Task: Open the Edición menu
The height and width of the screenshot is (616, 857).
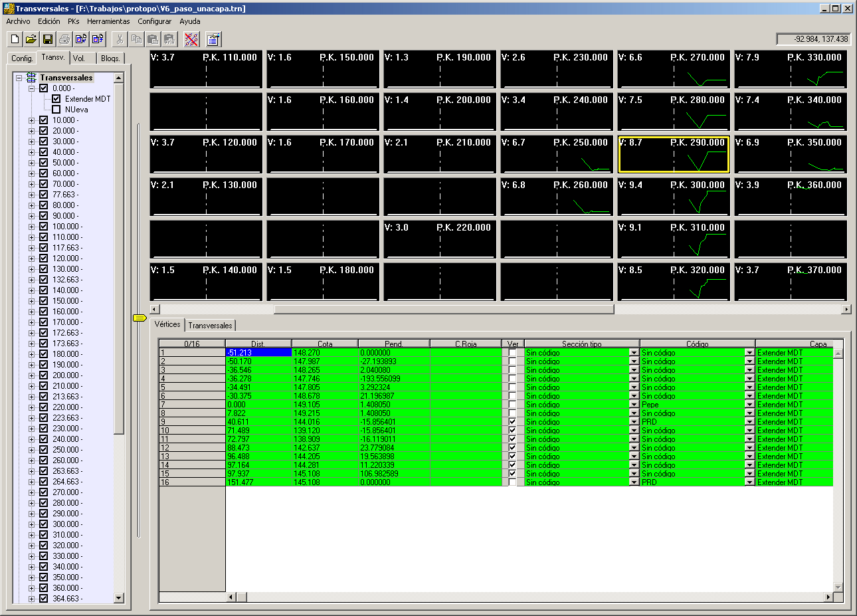Action: coord(49,21)
